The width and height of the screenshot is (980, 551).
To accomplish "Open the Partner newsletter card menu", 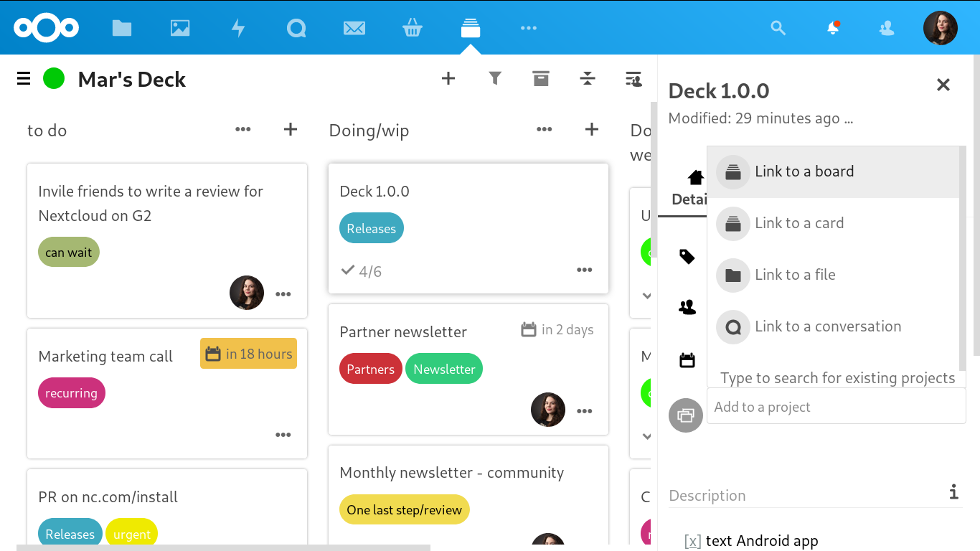I will pyautogui.click(x=585, y=411).
